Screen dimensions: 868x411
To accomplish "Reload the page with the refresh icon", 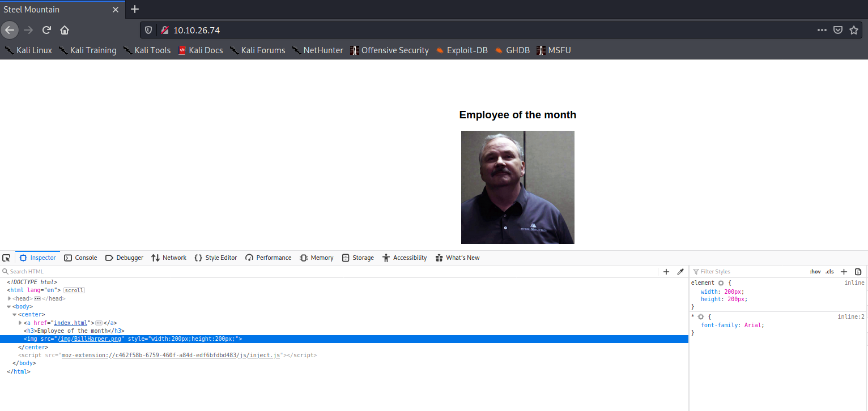I will coord(47,30).
